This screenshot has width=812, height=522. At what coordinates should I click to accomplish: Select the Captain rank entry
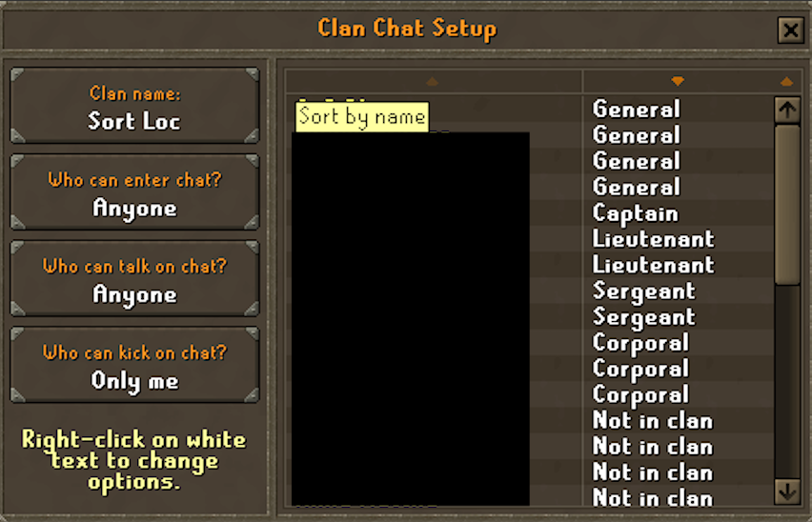[636, 213]
